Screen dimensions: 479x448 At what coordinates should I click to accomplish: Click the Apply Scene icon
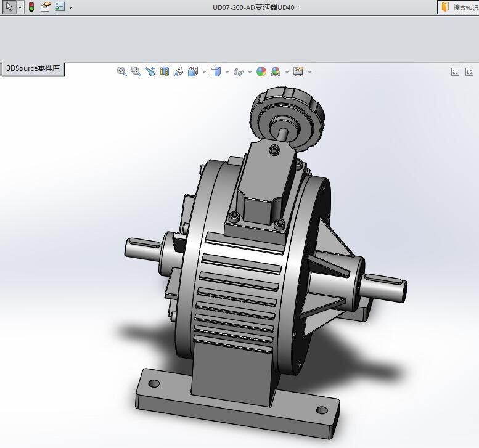pyautogui.click(x=275, y=71)
